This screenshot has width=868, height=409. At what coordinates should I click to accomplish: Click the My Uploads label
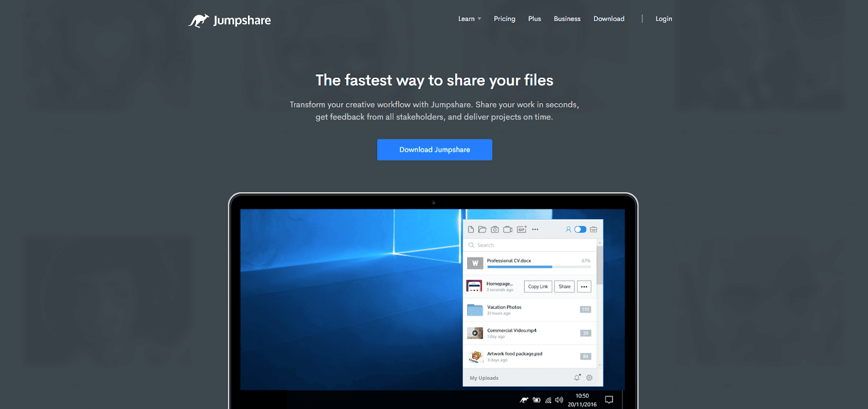[x=484, y=378]
